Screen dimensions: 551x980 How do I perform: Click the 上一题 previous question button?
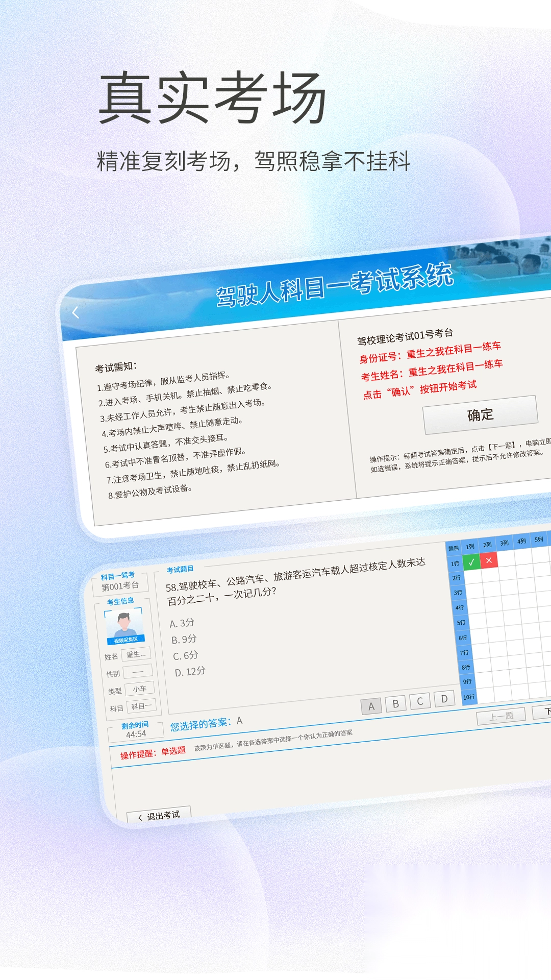tap(501, 716)
